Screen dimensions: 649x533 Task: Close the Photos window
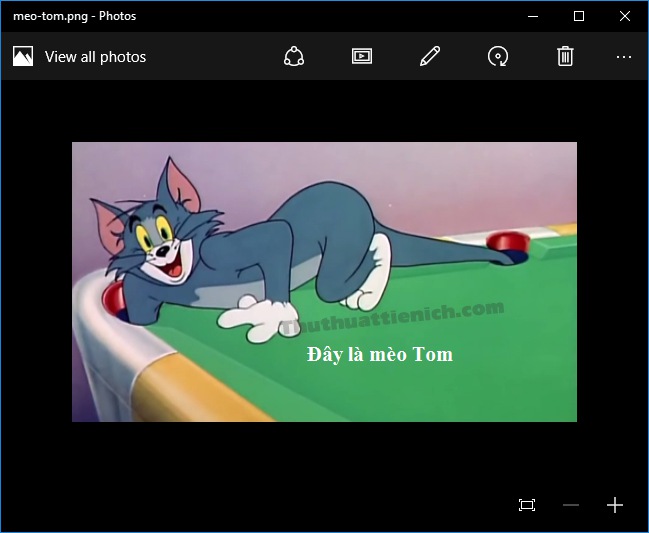point(625,16)
